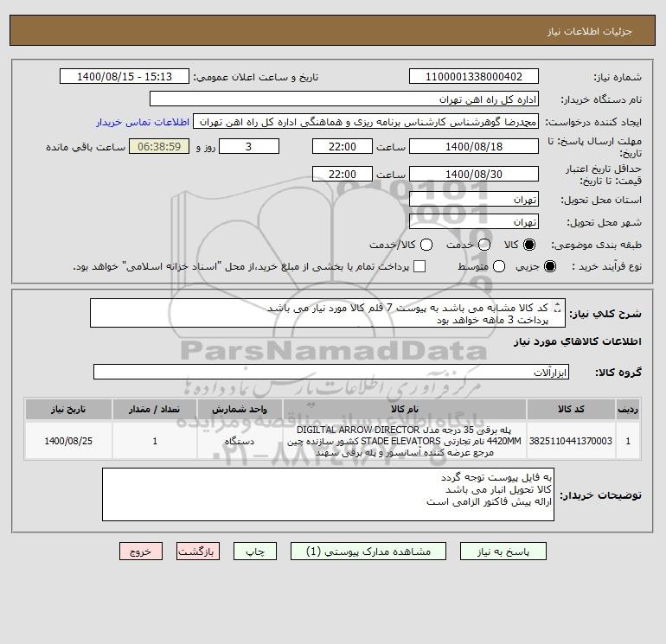Click the بازگشت back button
666x644 pixels.
coord(198,552)
